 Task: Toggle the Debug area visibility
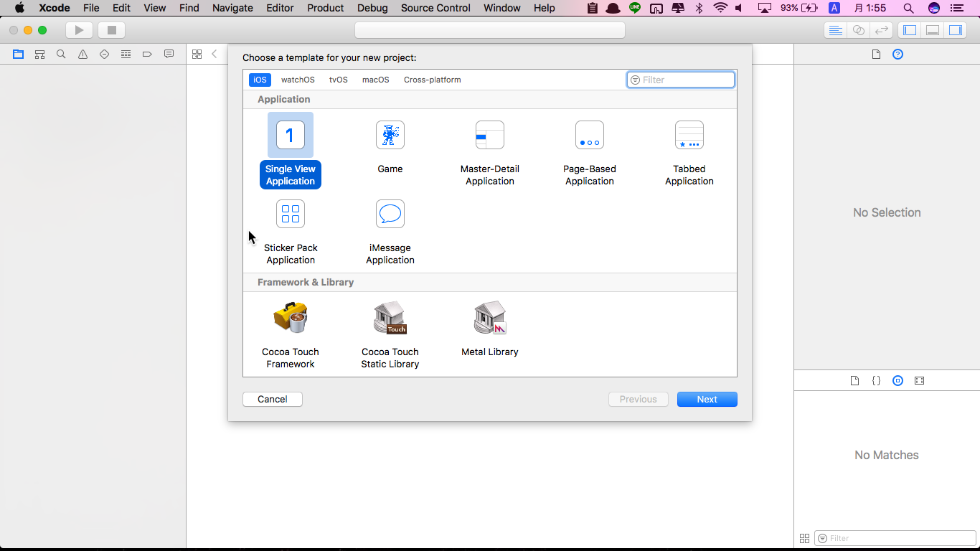933,30
